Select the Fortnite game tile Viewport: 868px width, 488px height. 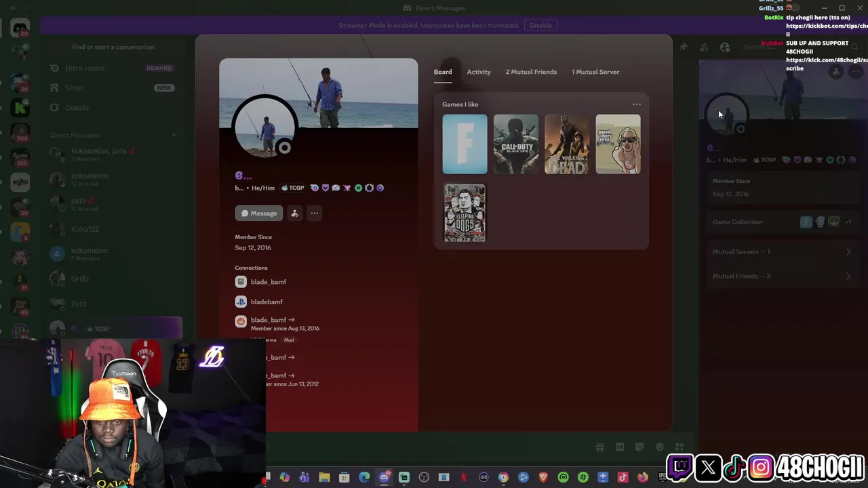pos(465,144)
